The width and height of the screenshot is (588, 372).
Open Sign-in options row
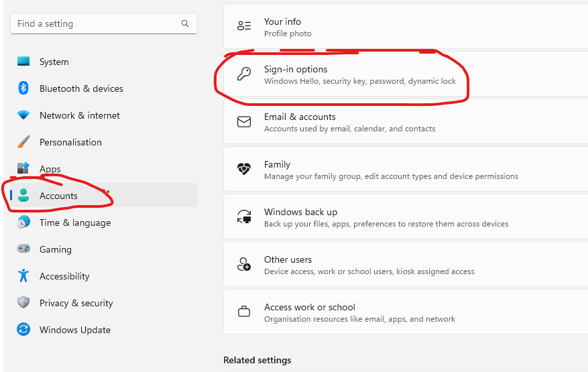click(406, 74)
